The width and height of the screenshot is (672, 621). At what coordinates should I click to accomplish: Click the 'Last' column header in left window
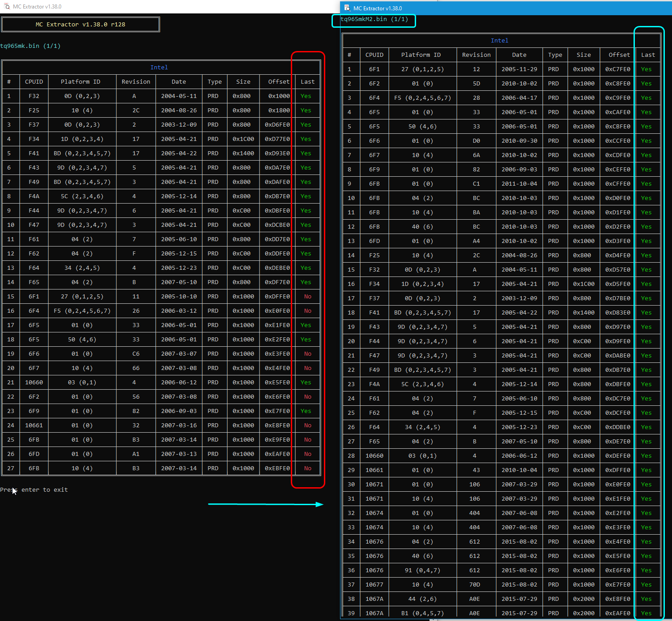pos(308,82)
